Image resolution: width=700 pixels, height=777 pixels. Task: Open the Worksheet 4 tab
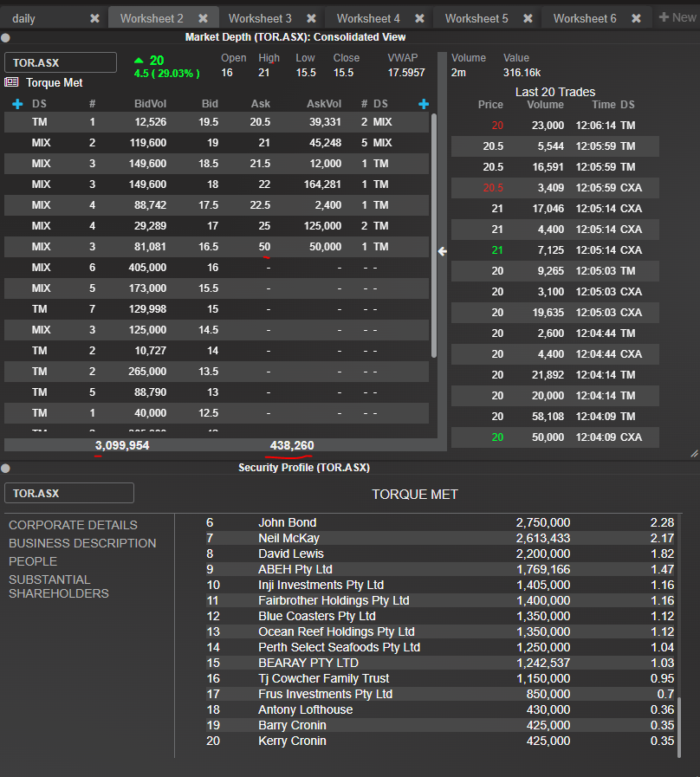click(x=368, y=18)
